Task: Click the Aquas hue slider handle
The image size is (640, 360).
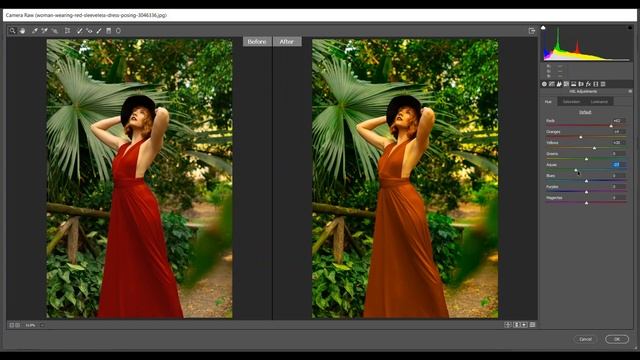Action: click(x=576, y=170)
